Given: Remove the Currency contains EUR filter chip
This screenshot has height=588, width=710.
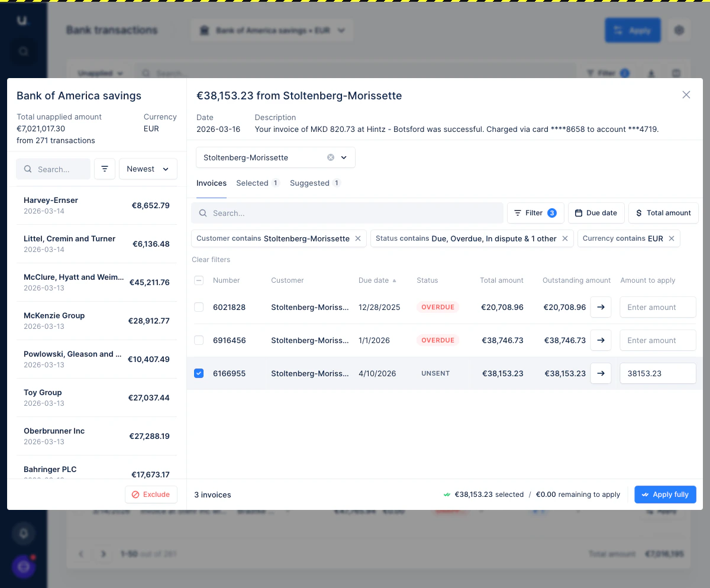Looking at the screenshot, I should [x=671, y=238].
